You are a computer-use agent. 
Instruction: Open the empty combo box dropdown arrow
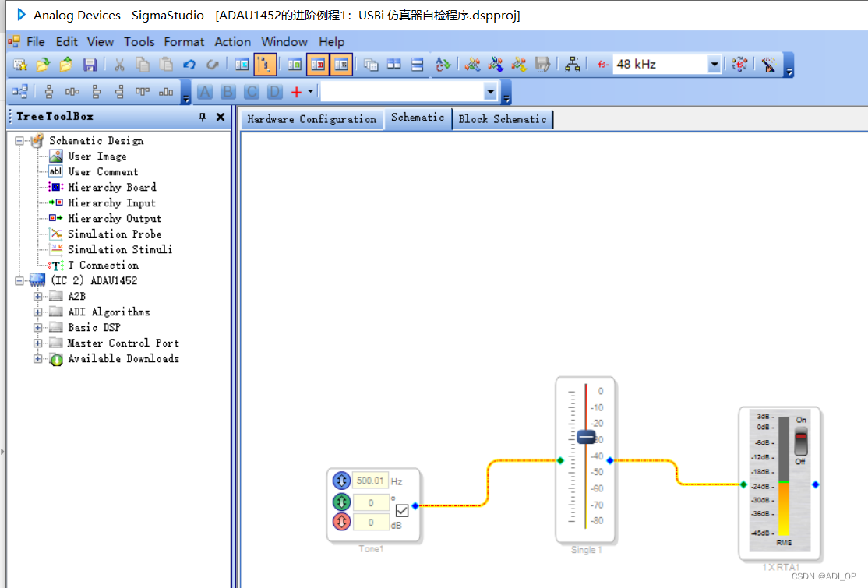(490, 91)
